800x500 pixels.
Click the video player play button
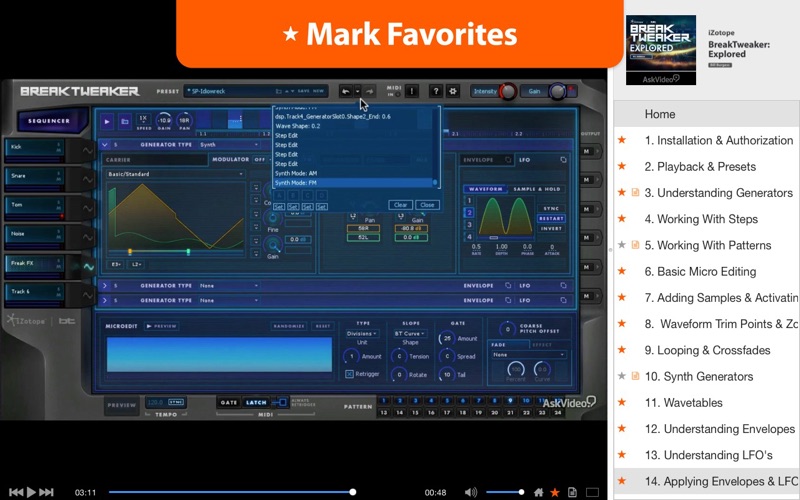31,492
